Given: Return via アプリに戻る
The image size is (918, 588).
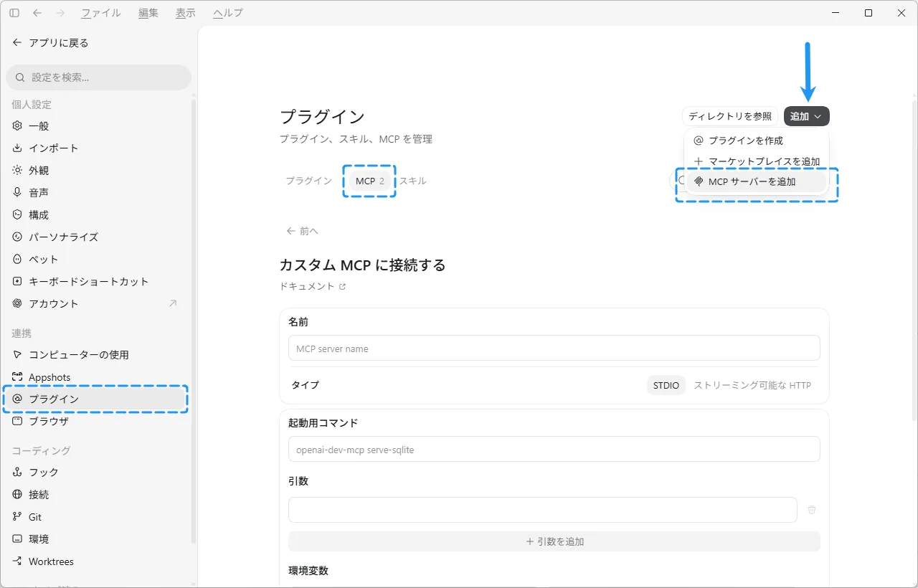Looking at the screenshot, I should [50, 42].
